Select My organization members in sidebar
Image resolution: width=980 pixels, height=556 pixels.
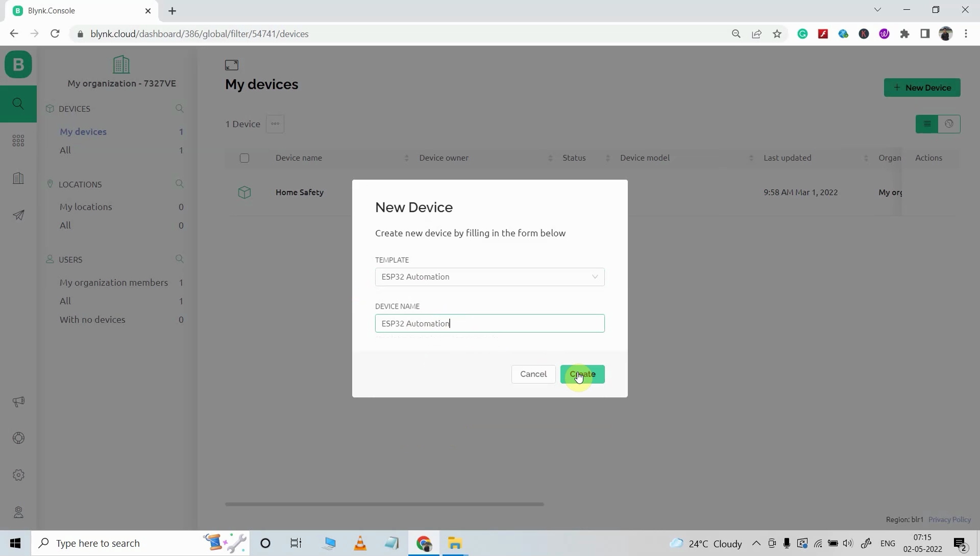point(113,283)
